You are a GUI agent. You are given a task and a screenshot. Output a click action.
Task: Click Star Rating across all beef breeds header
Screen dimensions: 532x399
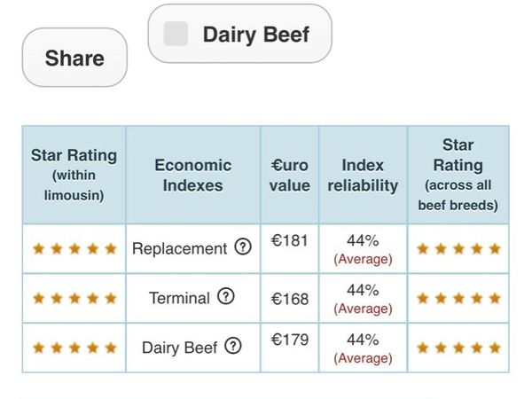click(x=458, y=175)
